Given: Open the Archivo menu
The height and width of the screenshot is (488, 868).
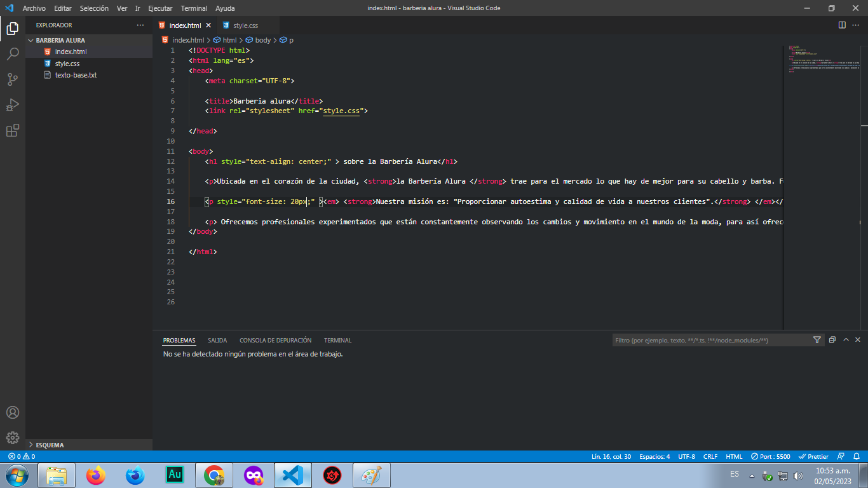Looking at the screenshot, I should tap(34, 8).
